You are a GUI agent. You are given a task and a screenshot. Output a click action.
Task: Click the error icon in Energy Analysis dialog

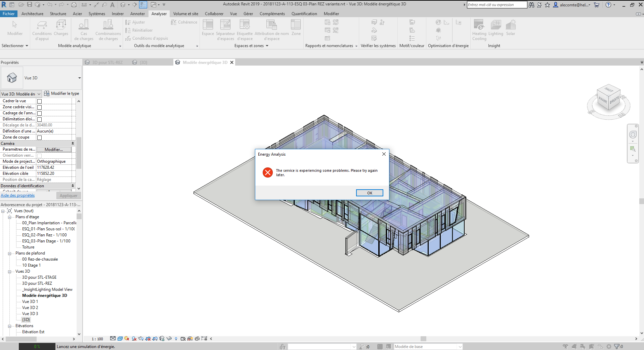(268, 172)
